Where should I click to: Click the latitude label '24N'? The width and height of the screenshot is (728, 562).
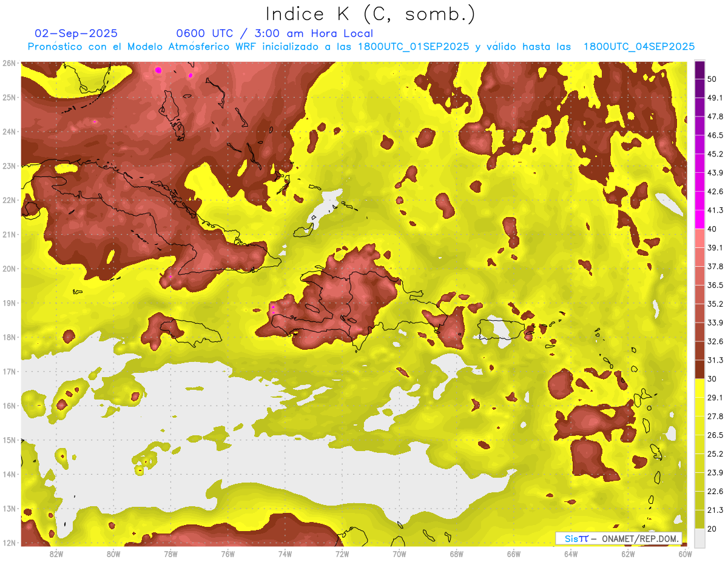(x=9, y=132)
